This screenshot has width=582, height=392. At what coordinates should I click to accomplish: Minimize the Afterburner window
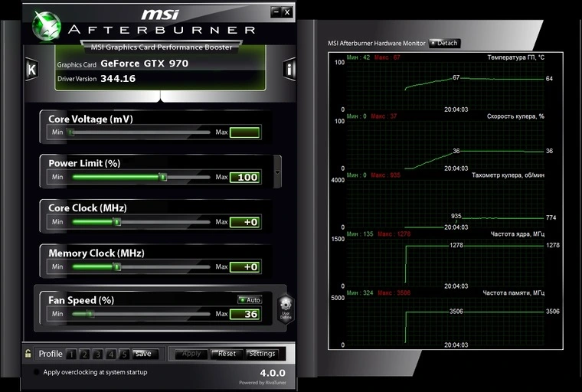click(x=276, y=12)
